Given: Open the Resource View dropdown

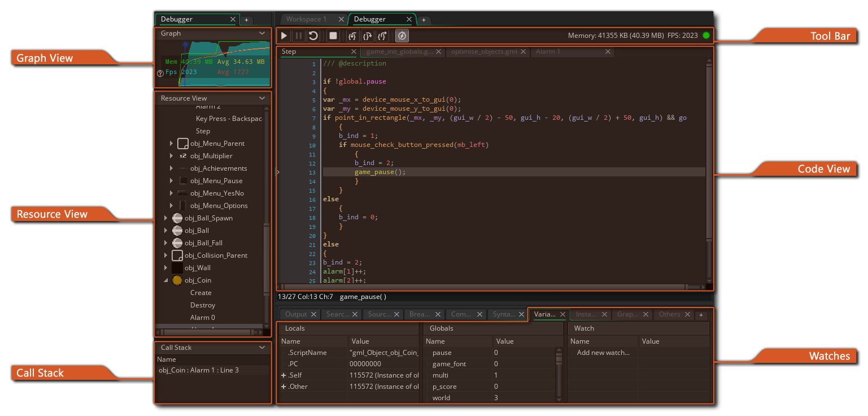Looking at the screenshot, I should [261, 98].
